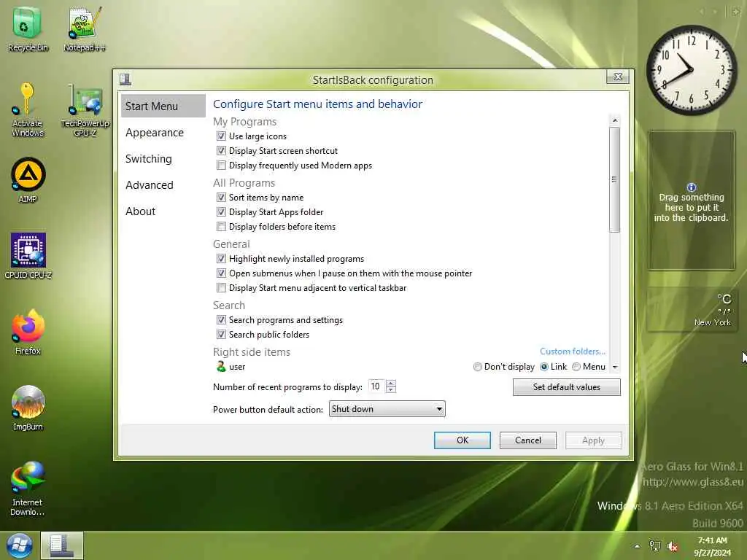Click the taskbar date and time
Image resolution: width=747 pixels, height=560 pixels.
point(712,546)
